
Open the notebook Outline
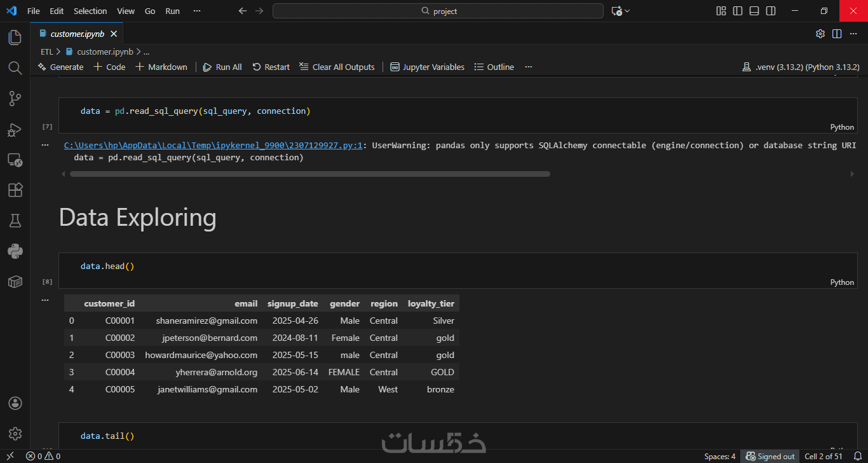tap(494, 67)
